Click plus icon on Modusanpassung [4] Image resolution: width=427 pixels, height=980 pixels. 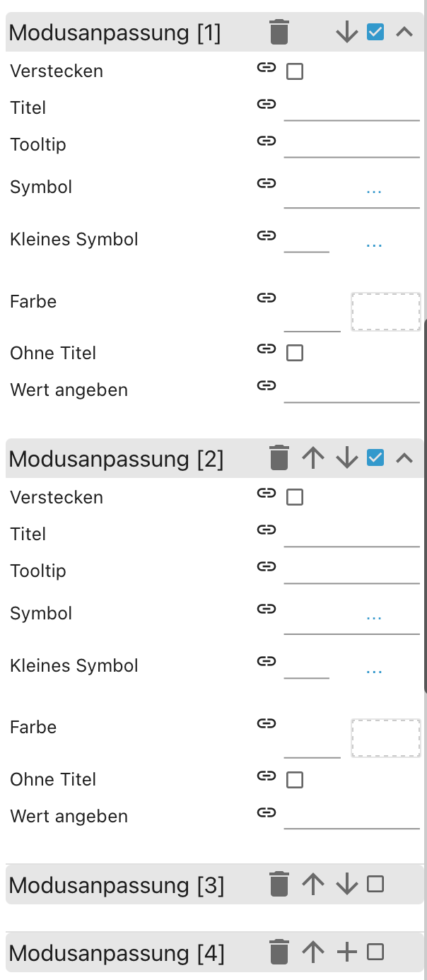347,952
